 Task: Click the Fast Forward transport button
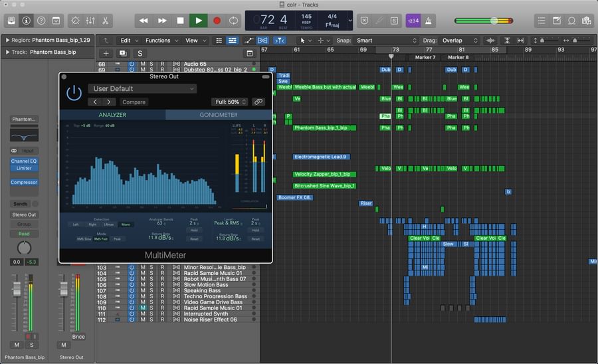tap(162, 21)
